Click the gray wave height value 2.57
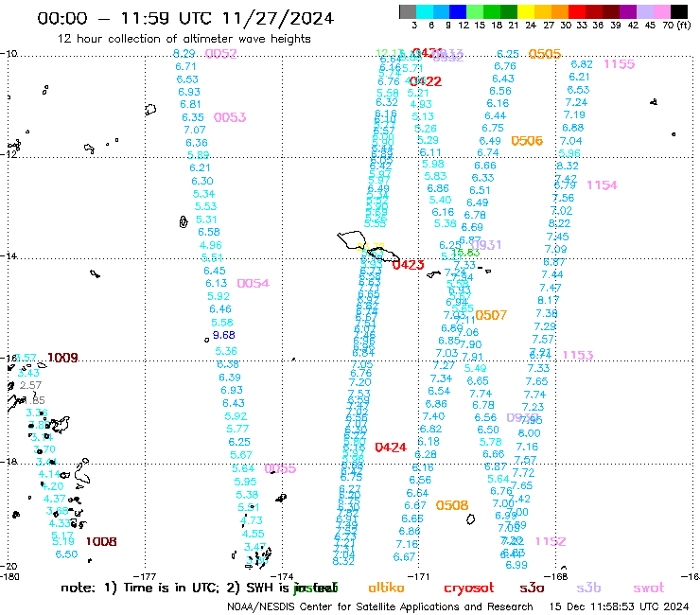 (30, 385)
